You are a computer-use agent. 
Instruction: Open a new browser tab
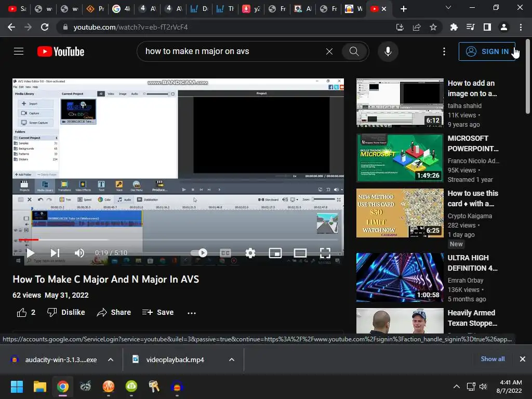[x=403, y=9]
